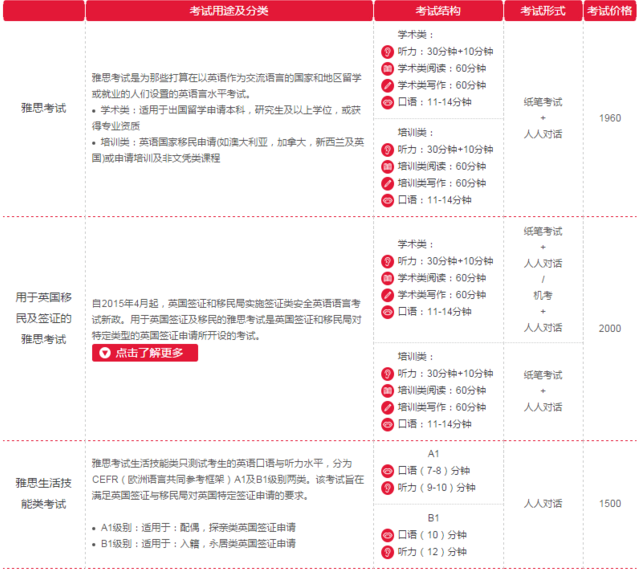Click the text 听力（12）分钟
The width and height of the screenshot is (643, 575).
(432, 552)
